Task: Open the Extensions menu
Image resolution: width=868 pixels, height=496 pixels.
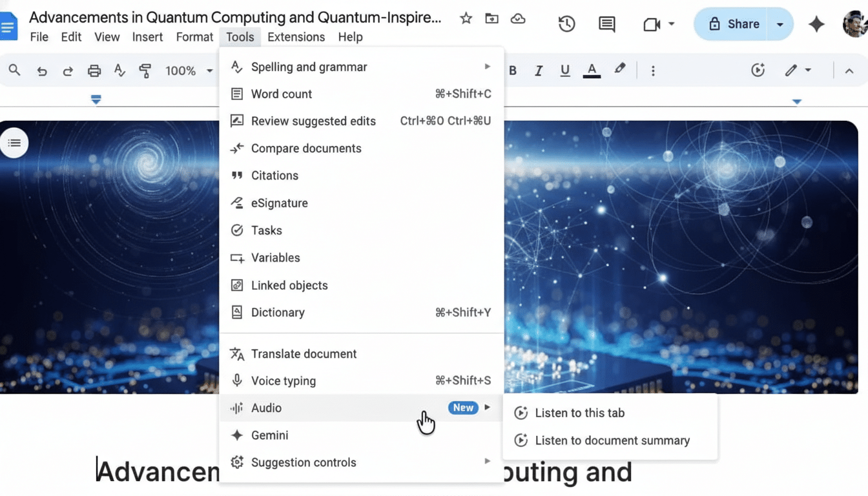Action: pyautogui.click(x=296, y=37)
